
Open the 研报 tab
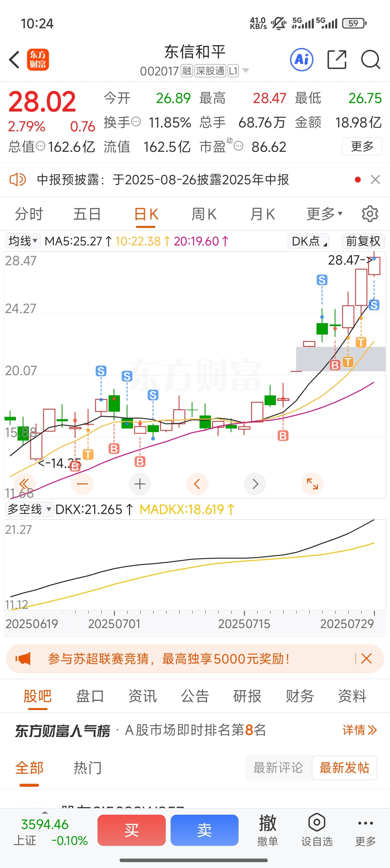(247, 696)
